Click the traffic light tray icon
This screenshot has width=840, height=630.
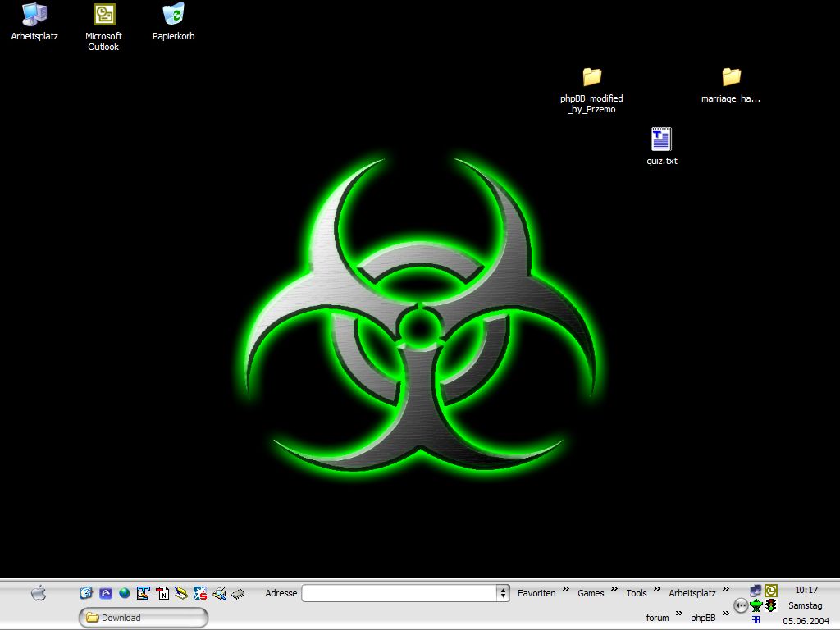click(771, 605)
